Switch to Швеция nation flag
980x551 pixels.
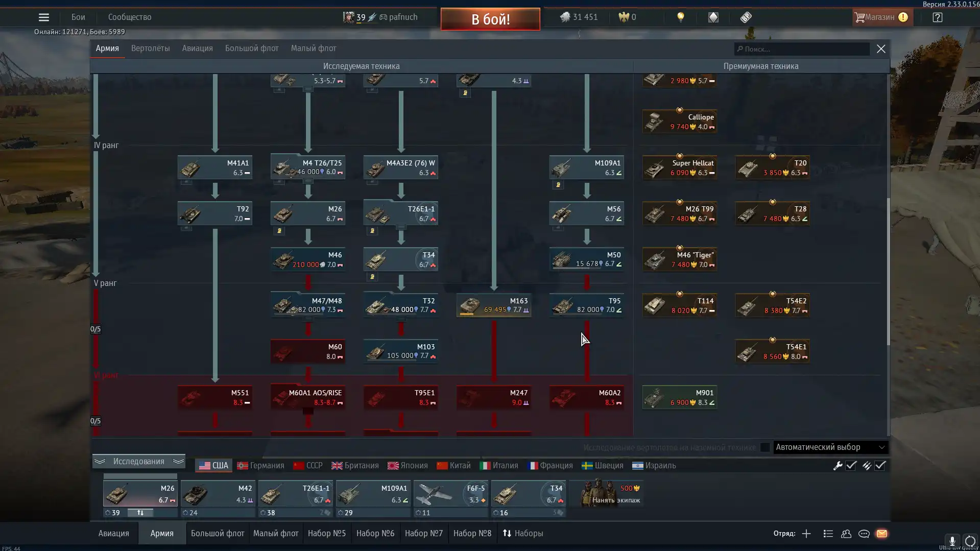(603, 466)
